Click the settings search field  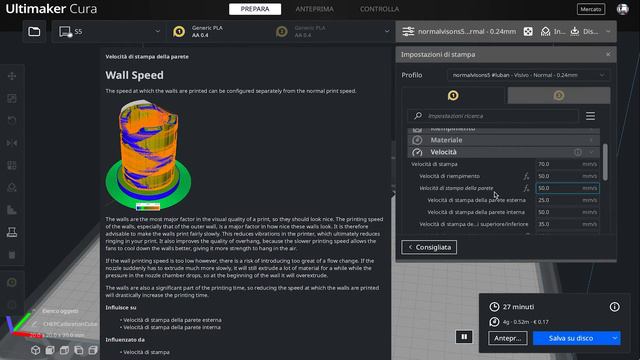click(493, 116)
